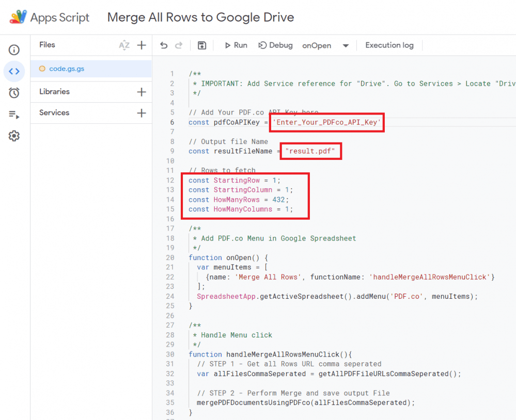Click the project title Merge All Rows

[200, 17]
